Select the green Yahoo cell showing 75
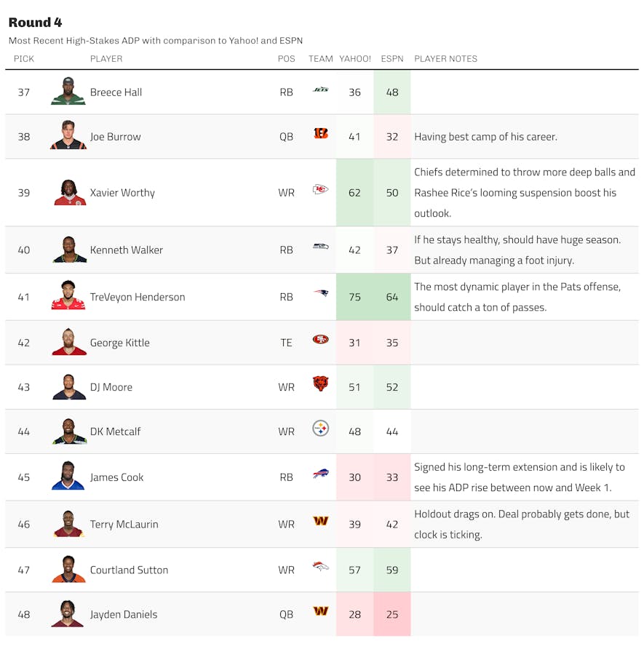 pyautogui.click(x=354, y=297)
